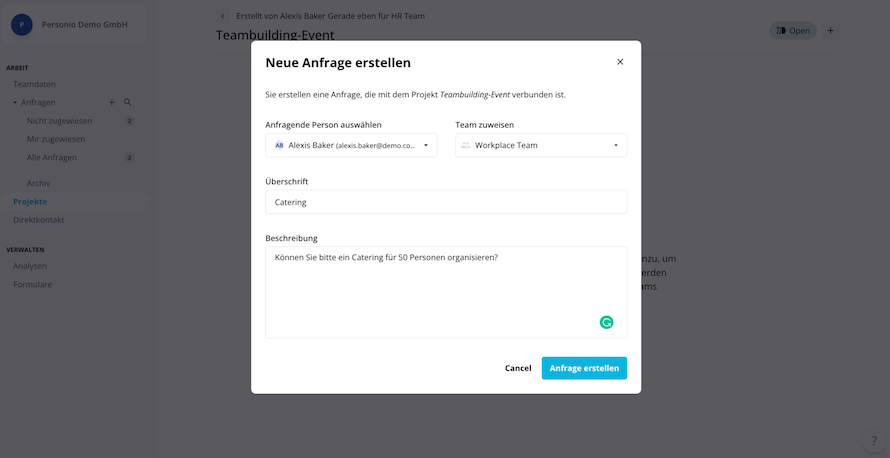Open the Anfragende Person auswählen dropdown
The width and height of the screenshot is (890, 458).
[x=351, y=145]
